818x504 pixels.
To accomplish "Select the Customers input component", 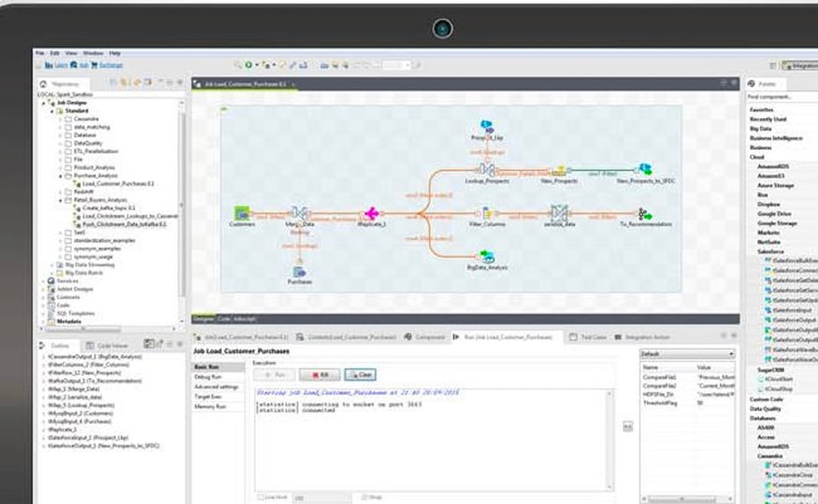I will [240, 214].
